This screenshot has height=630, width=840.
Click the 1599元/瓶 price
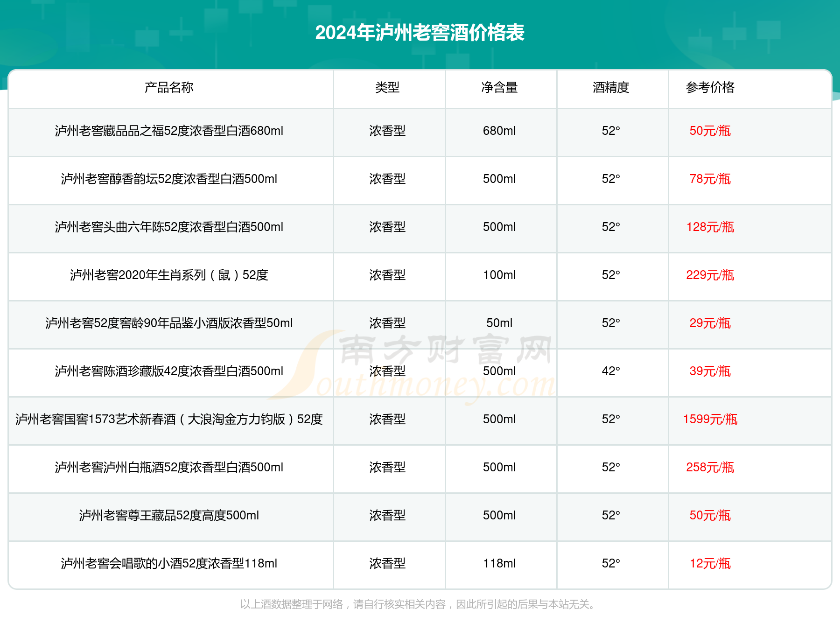(710, 420)
